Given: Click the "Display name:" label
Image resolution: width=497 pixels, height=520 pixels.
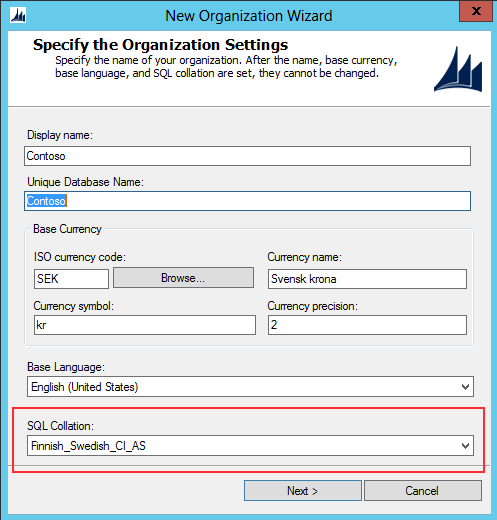Looking at the screenshot, I should point(60,135).
